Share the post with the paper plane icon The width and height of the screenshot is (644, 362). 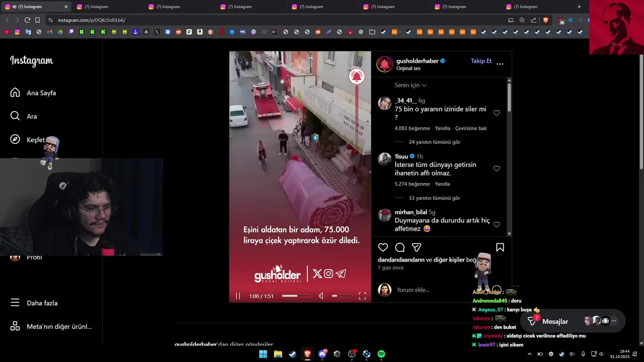tap(417, 247)
